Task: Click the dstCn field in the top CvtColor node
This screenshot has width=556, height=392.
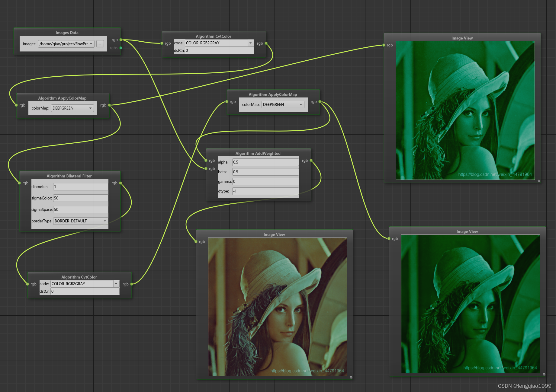Action: (219, 50)
